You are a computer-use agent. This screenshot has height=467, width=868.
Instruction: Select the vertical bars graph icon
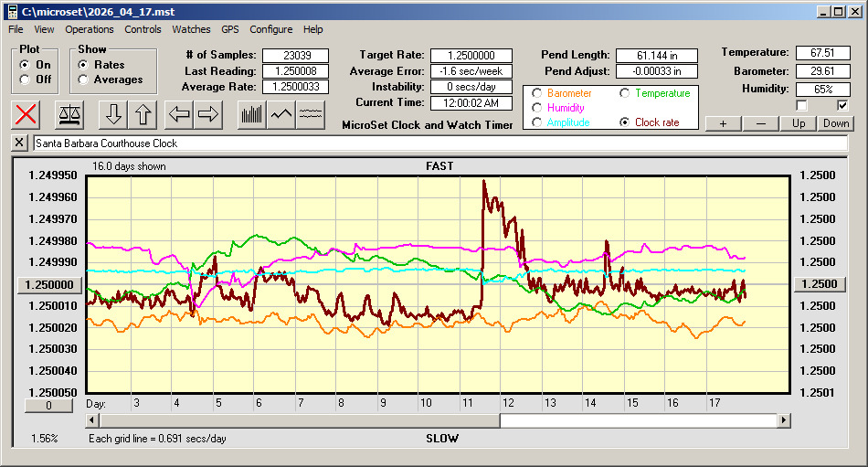[251, 114]
